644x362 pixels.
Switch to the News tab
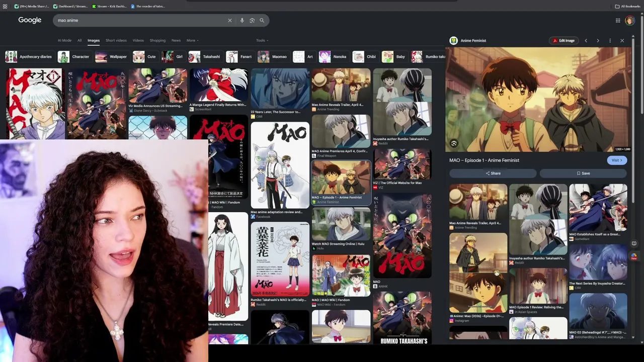pos(176,41)
